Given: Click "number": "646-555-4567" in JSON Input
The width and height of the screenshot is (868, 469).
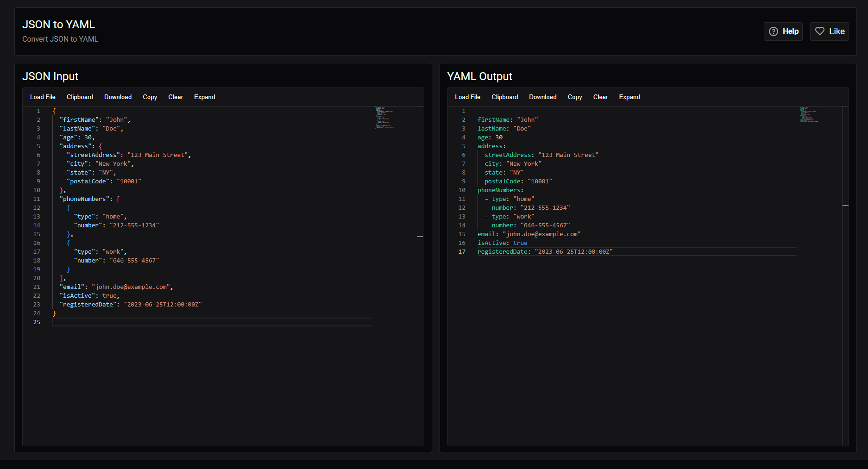Looking at the screenshot, I should coord(116,261).
